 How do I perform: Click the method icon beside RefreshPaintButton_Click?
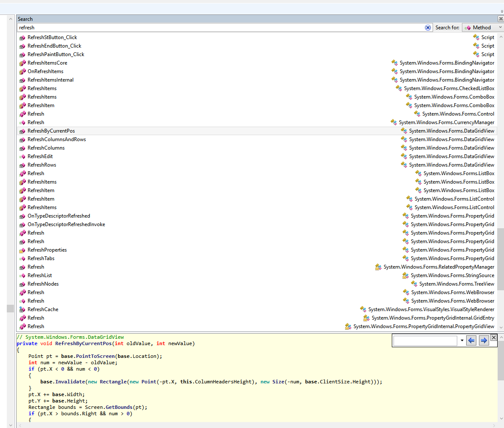tap(23, 54)
